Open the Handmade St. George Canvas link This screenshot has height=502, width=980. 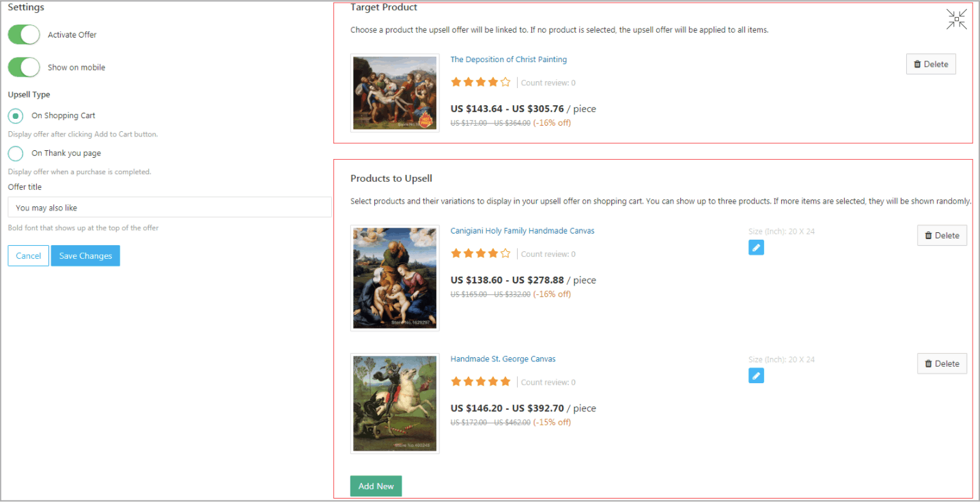tap(503, 359)
